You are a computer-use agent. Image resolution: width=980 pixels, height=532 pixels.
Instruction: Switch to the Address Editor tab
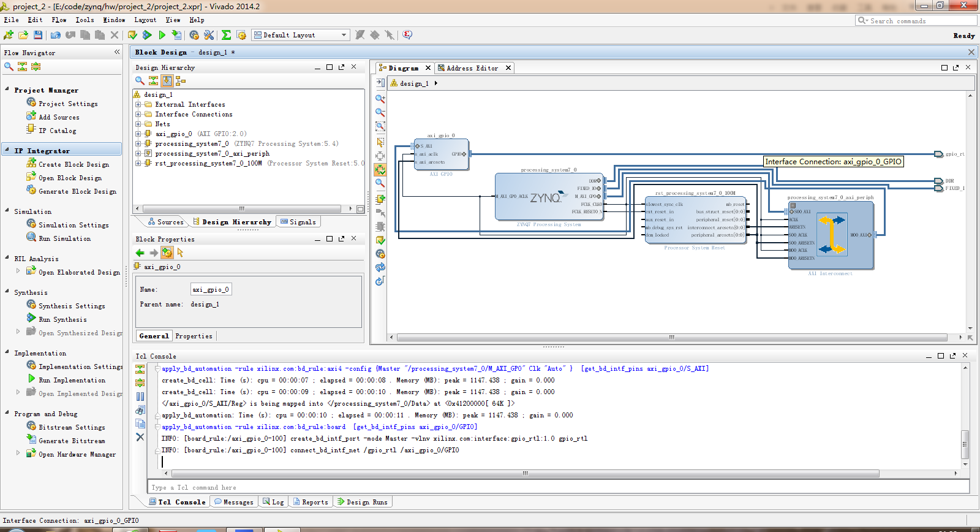472,68
